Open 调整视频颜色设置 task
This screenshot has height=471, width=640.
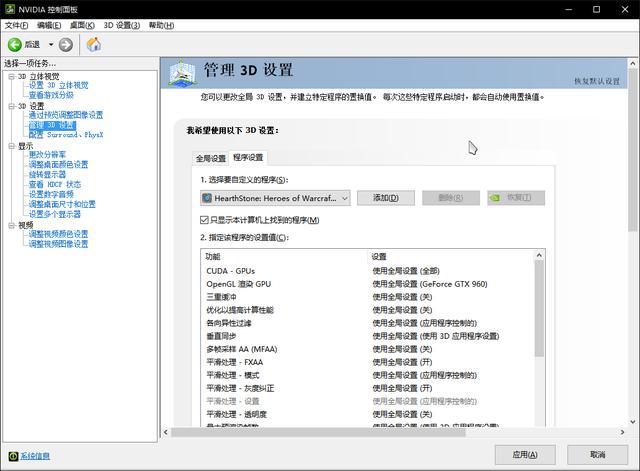point(58,234)
